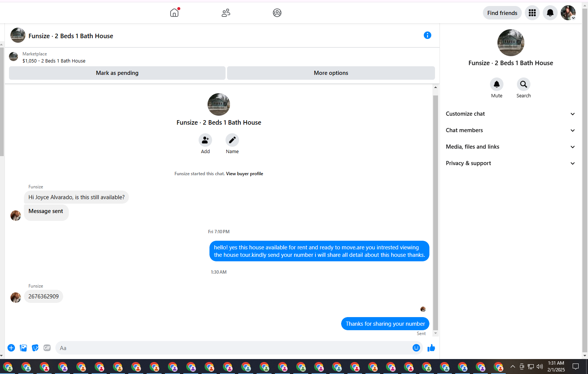Open the notifications bell in top bar

pyautogui.click(x=550, y=13)
